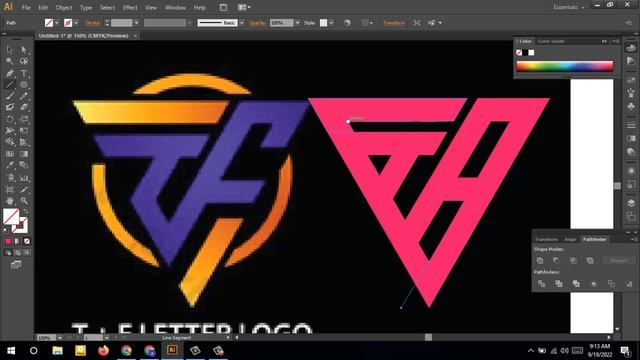Bring Fill box to front in toolbox
This screenshot has height=360, width=640.
pos(11,216)
